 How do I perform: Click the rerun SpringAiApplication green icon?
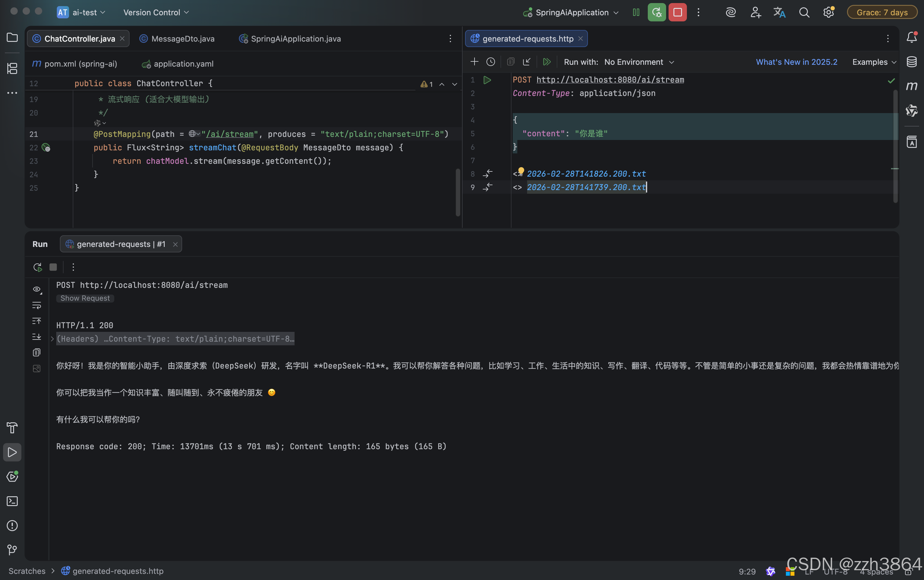(x=657, y=12)
